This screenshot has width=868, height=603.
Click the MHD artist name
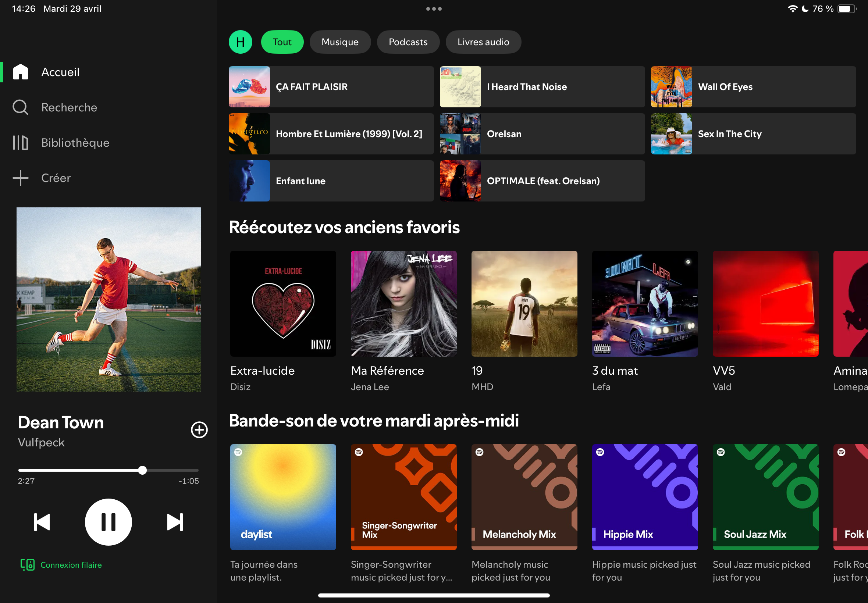pyautogui.click(x=482, y=387)
